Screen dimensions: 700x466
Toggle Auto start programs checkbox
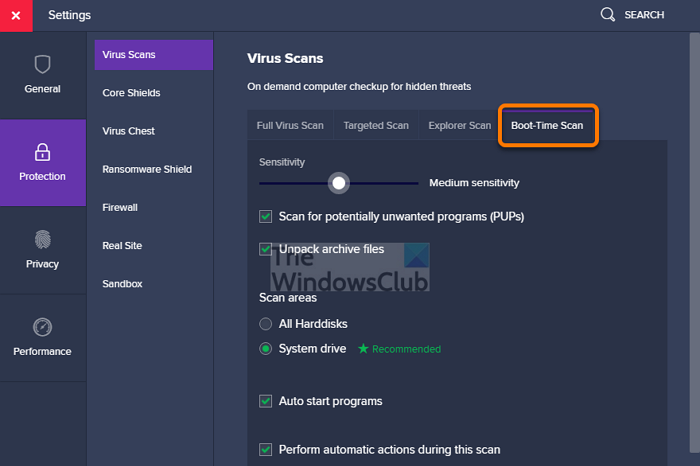(x=266, y=401)
